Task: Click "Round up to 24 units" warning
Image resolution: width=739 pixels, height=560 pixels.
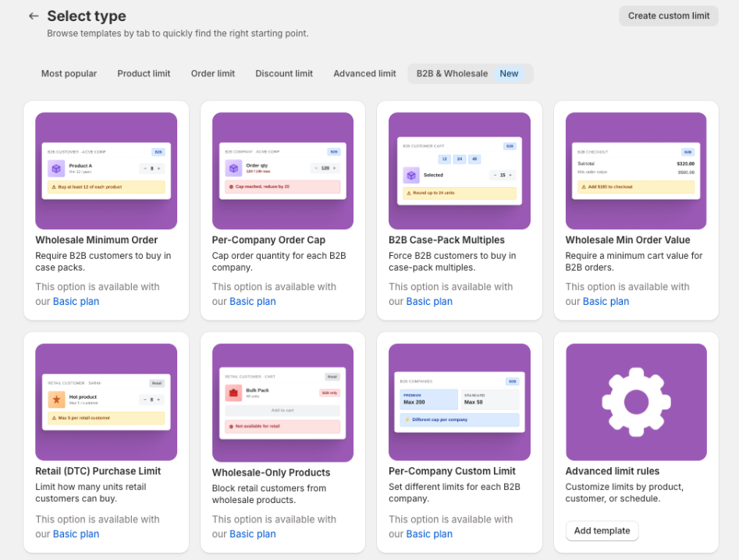Action: (x=460, y=193)
